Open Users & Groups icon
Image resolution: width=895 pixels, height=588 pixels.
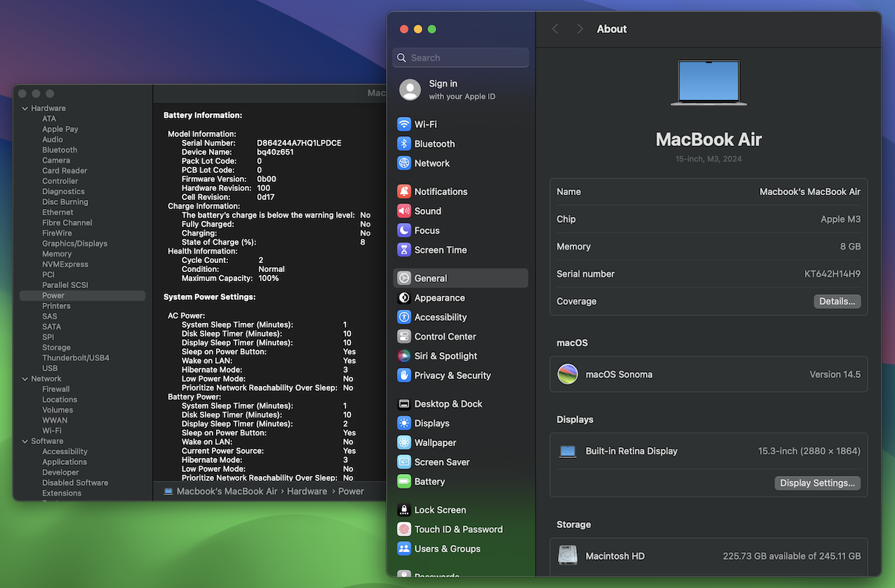pyautogui.click(x=404, y=550)
